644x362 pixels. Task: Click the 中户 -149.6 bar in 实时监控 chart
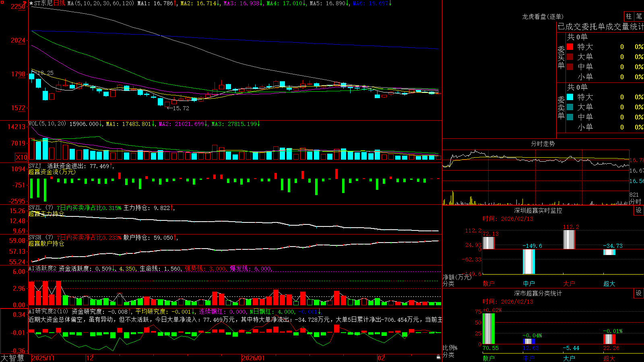(x=529, y=262)
